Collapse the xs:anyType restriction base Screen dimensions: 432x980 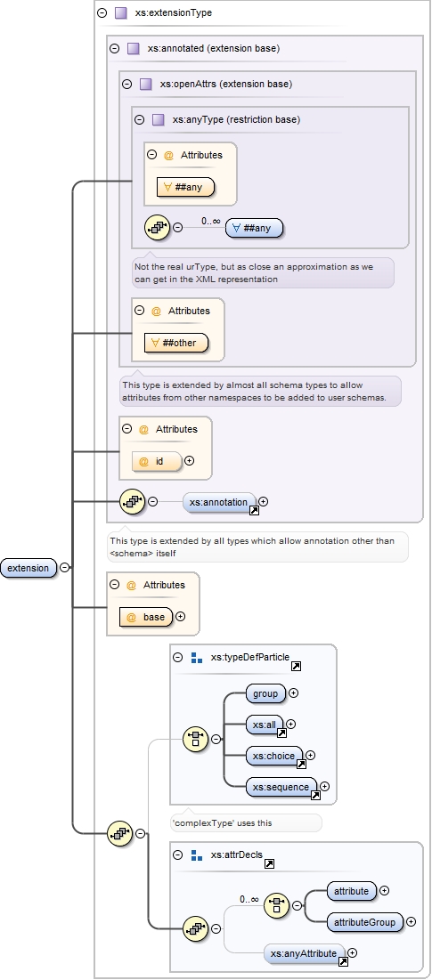pos(140,119)
